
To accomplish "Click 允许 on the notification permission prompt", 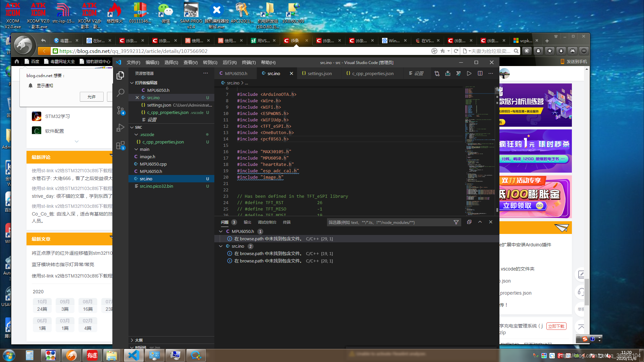I will click(92, 97).
